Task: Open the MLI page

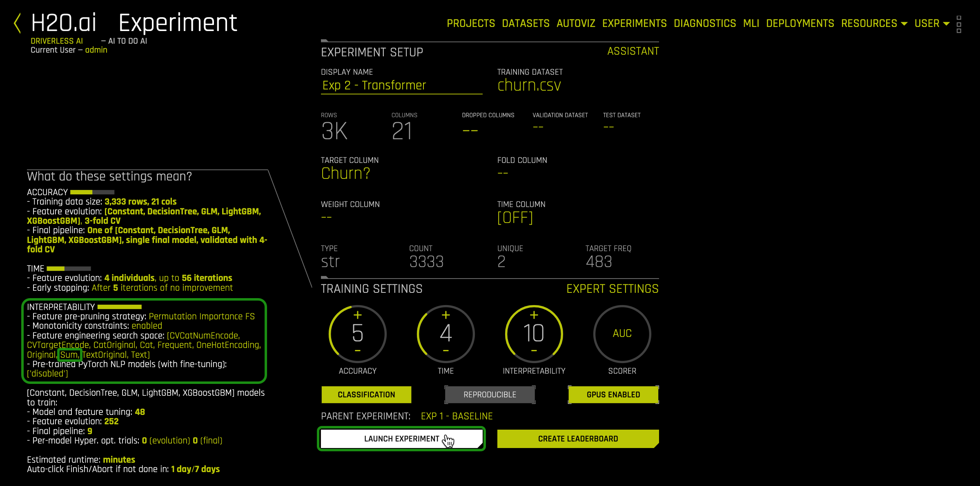Action: point(751,23)
